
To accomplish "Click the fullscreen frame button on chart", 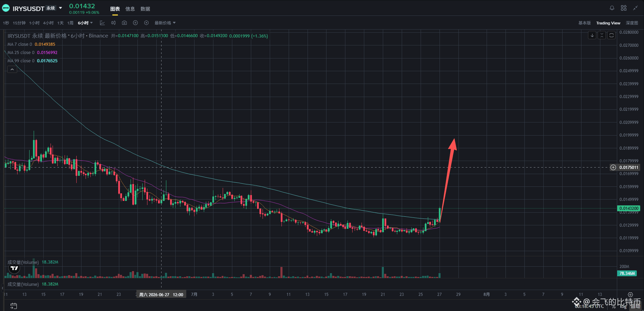I will tap(611, 35).
